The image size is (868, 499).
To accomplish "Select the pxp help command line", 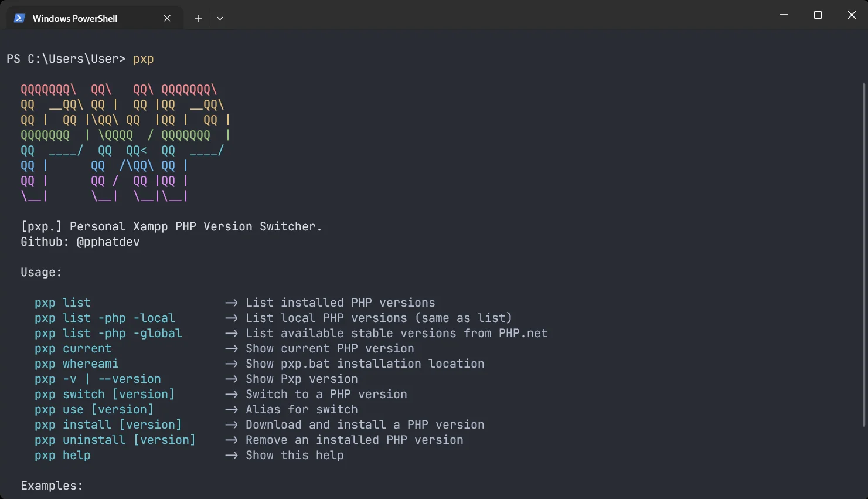I will pos(62,455).
